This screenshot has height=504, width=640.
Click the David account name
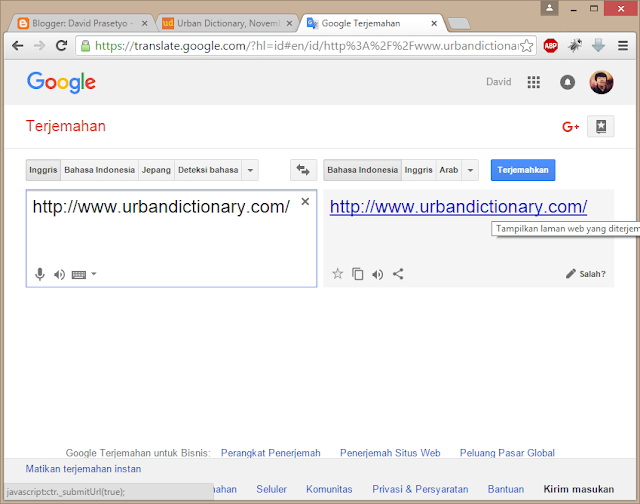click(498, 82)
